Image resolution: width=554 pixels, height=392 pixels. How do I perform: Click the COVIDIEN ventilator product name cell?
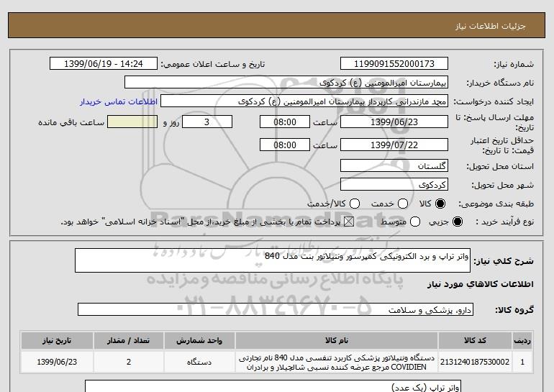click(x=337, y=362)
